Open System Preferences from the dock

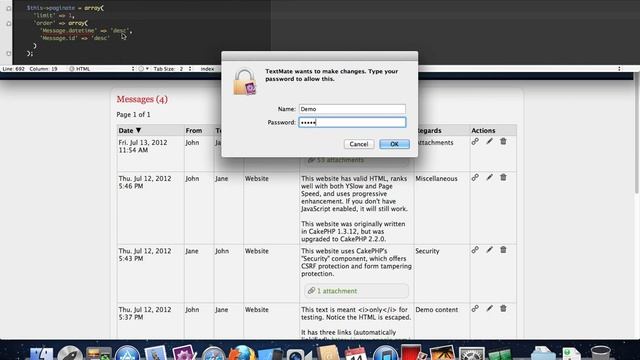pos(471,353)
